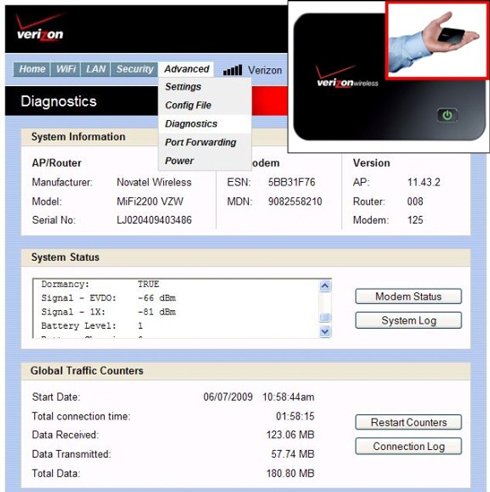
Task: Click Restart Counters button
Action: (x=408, y=422)
